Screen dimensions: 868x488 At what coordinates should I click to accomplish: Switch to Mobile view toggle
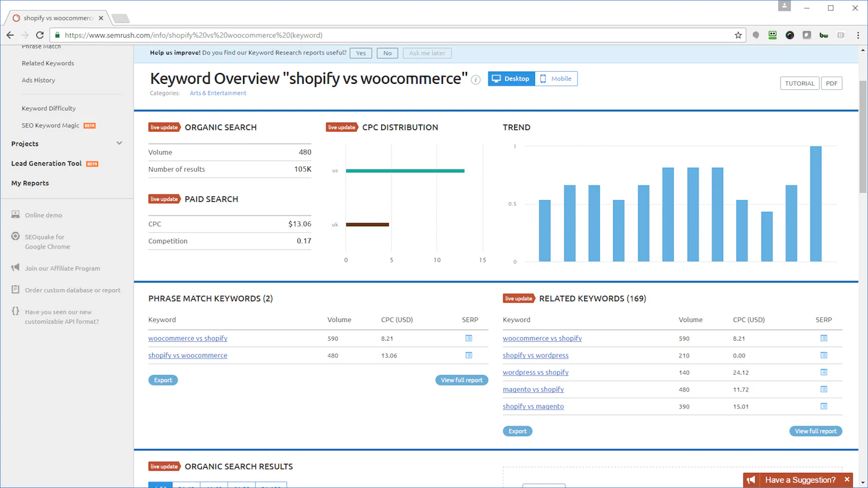(x=556, y=78)
